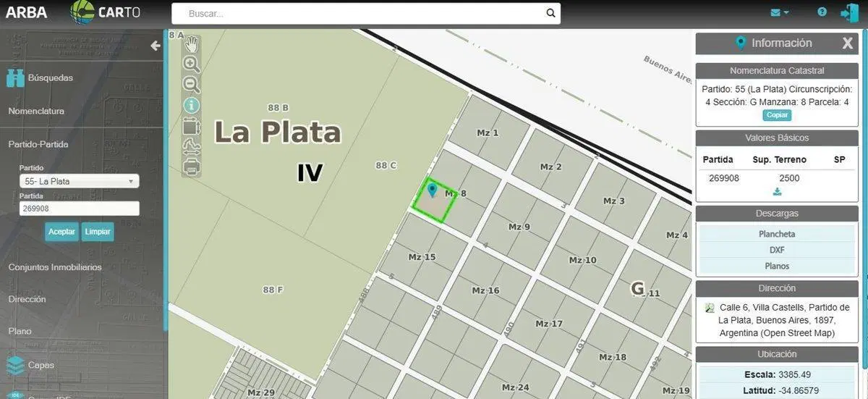Open the Planos download

[x=777, y=266]
